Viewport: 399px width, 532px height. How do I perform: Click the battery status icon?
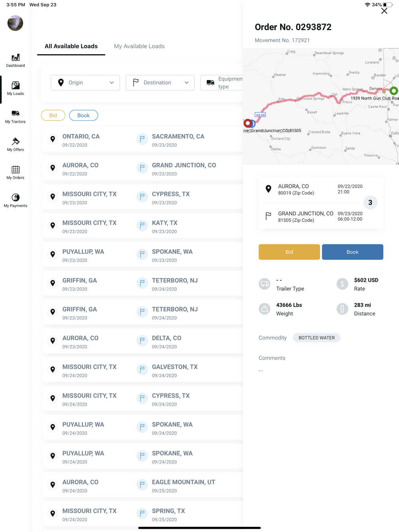[388, 5]
